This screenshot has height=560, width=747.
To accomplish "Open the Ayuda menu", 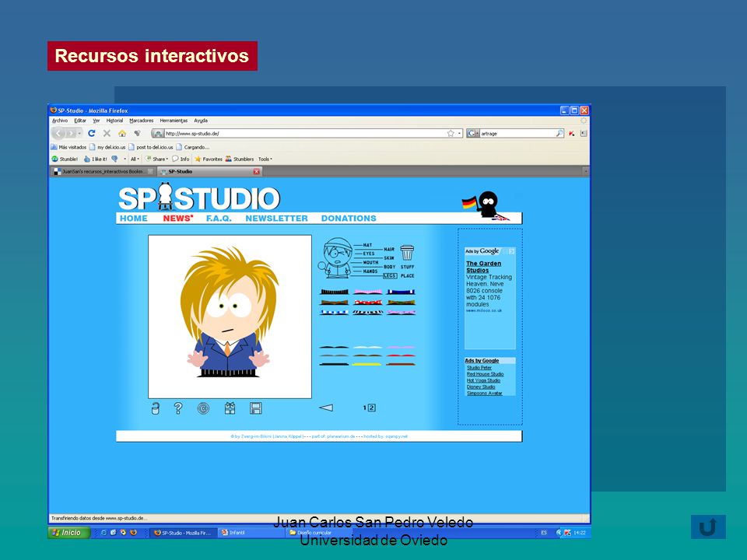I will [201, 121].
